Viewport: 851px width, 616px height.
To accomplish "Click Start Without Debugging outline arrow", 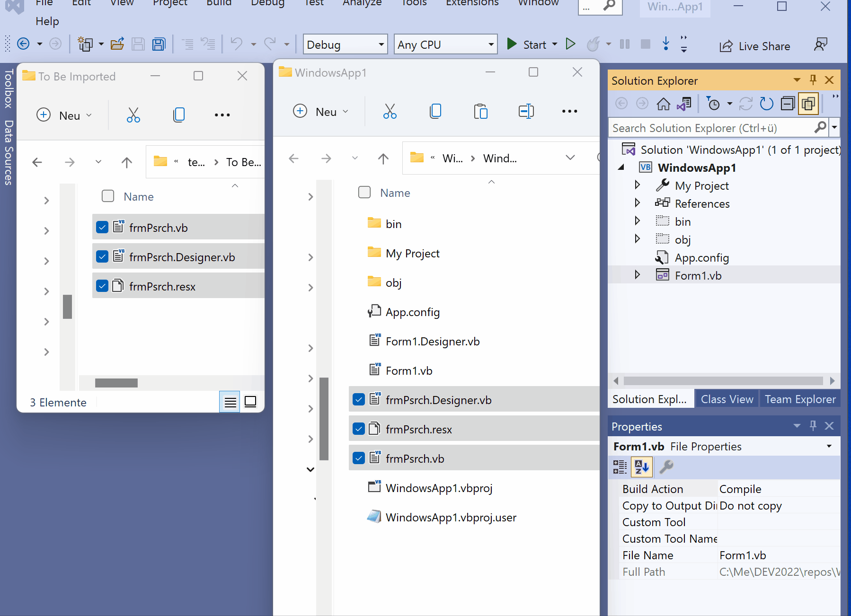I will 570,44.
